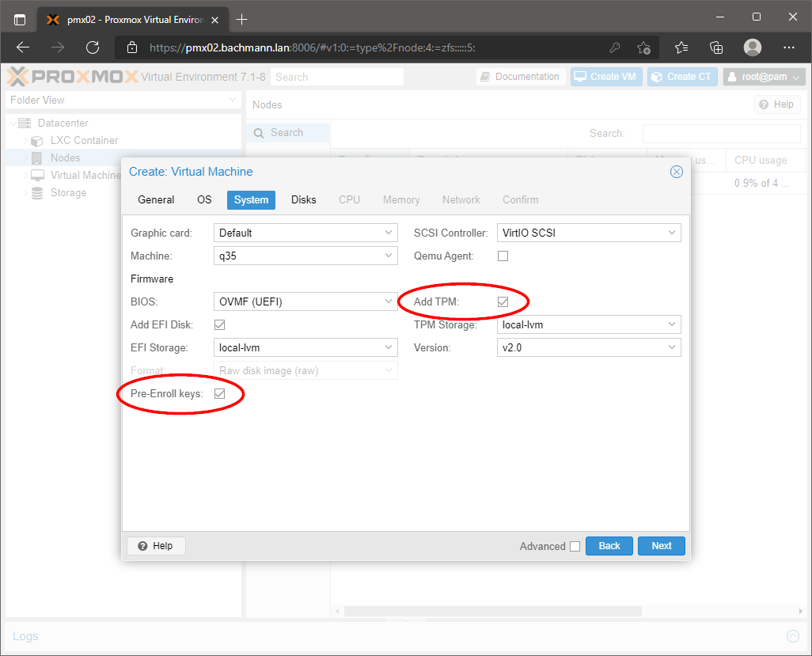
Task: Click the password key icon in address bar
Action: point(615,47)
